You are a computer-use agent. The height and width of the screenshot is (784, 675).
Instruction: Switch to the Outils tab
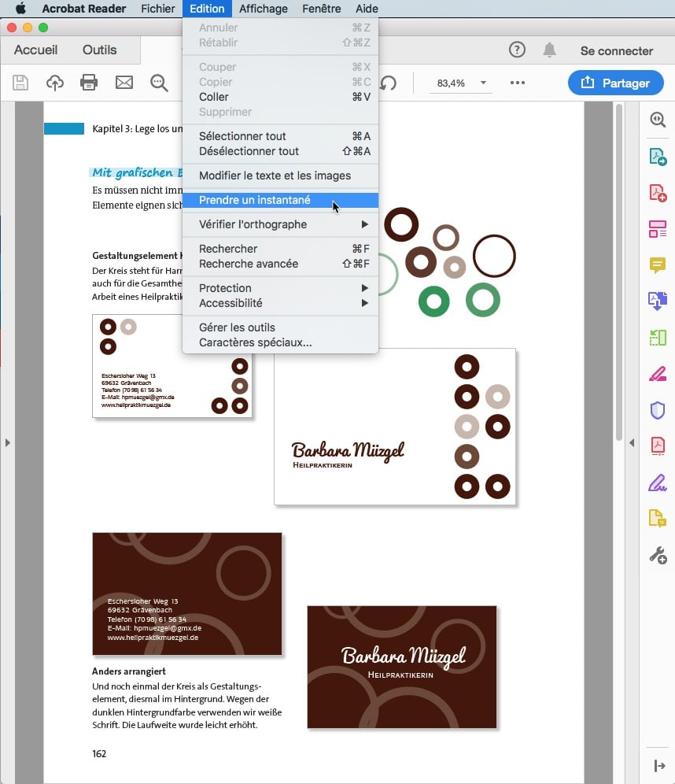tap(99, 50)
